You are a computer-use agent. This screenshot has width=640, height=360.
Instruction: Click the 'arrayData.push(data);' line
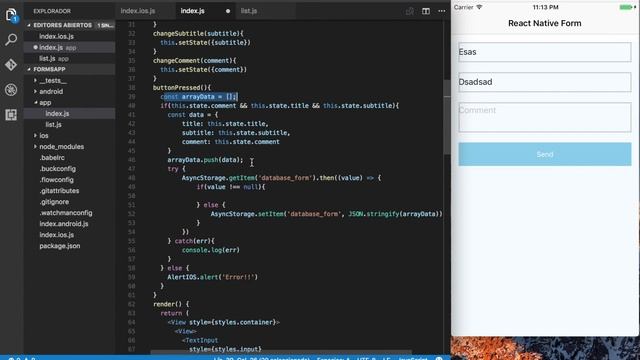(x=205, y=160)
